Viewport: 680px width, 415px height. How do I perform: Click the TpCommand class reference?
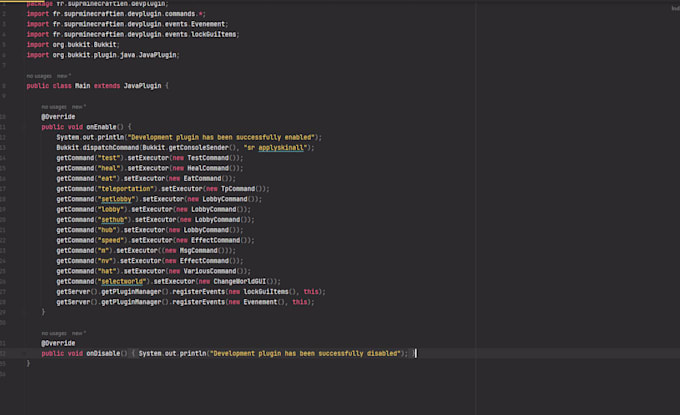click(240, 188)
